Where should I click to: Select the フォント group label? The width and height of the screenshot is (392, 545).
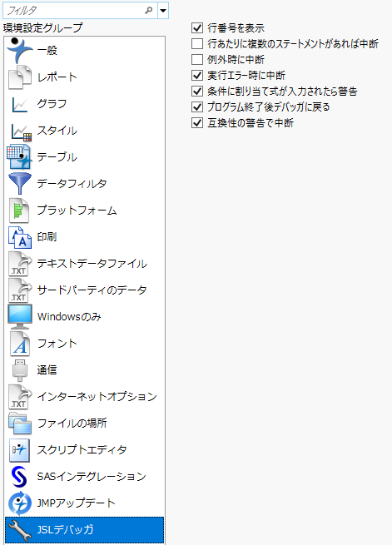57,344
